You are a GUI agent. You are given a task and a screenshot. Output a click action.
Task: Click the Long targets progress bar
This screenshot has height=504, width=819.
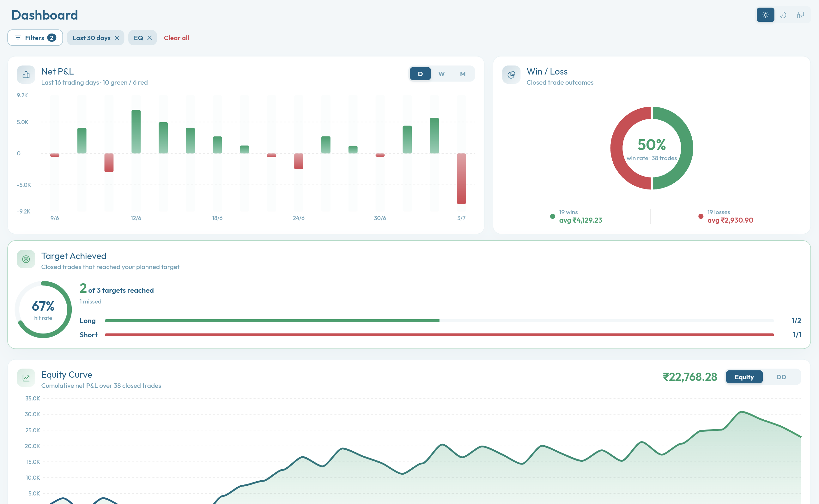click(x=439, y=321)
